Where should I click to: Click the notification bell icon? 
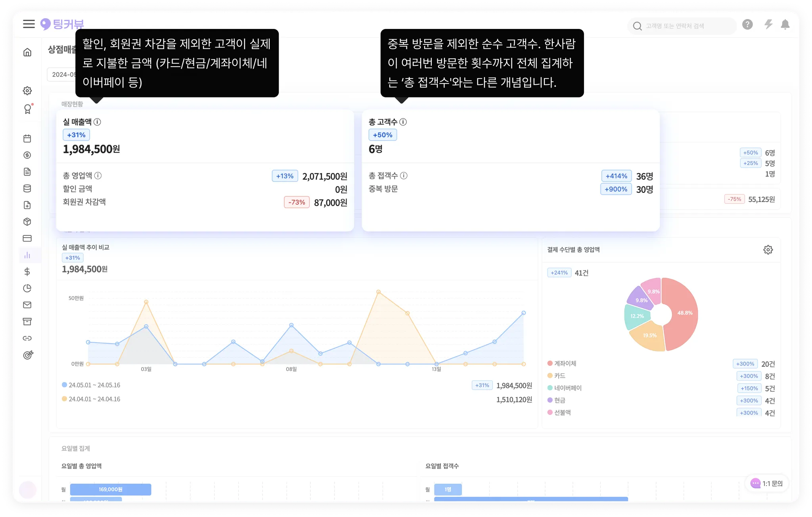[x=785, y=25]
